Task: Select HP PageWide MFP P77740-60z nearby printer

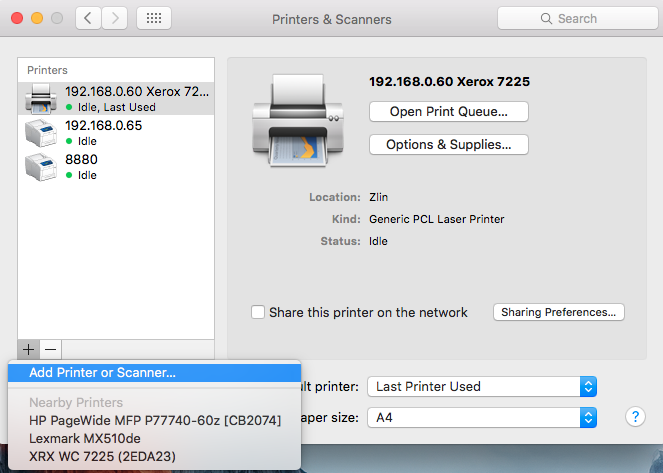Action: pyautogui.click(x=155, y=420)
